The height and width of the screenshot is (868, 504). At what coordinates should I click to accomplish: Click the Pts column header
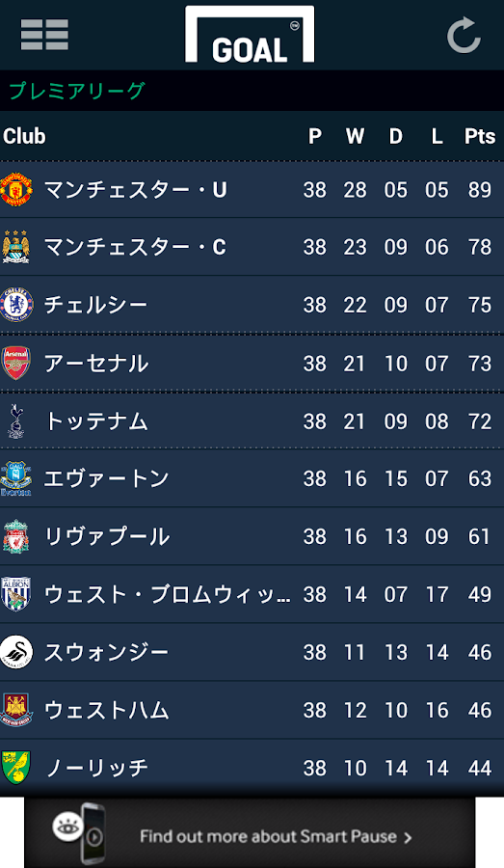(480, 136)
